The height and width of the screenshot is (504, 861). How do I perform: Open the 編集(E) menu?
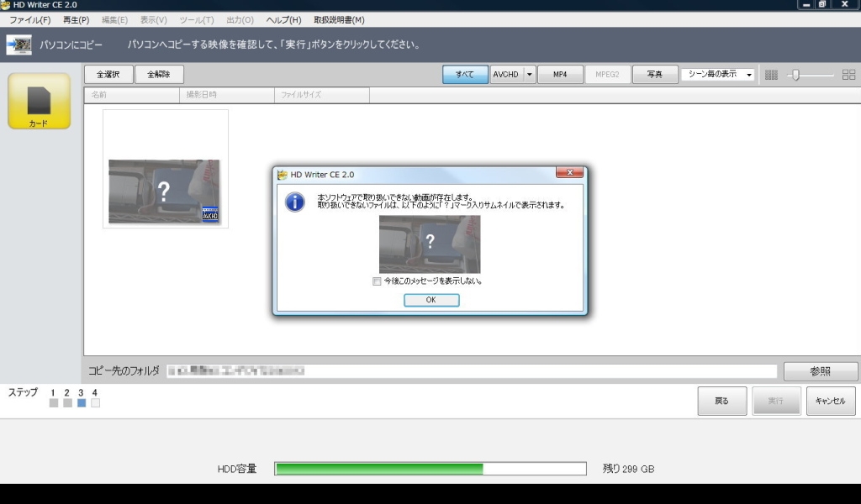(x=114, y=20)
